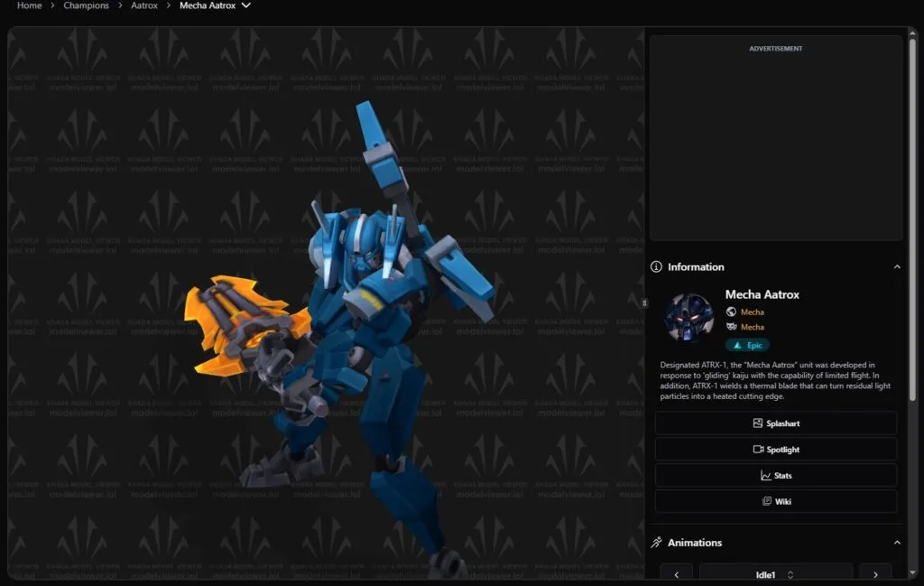Open the Mecha link beside the masks icon
Image resolution: width=924 pixels, height=586 pixels.
752,327
